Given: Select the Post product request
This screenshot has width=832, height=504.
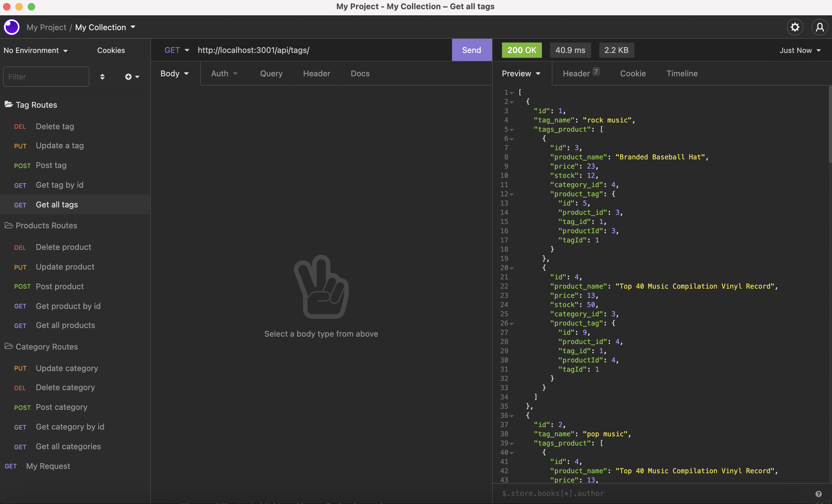Looking at the screenshot, I should click(59, 286).
